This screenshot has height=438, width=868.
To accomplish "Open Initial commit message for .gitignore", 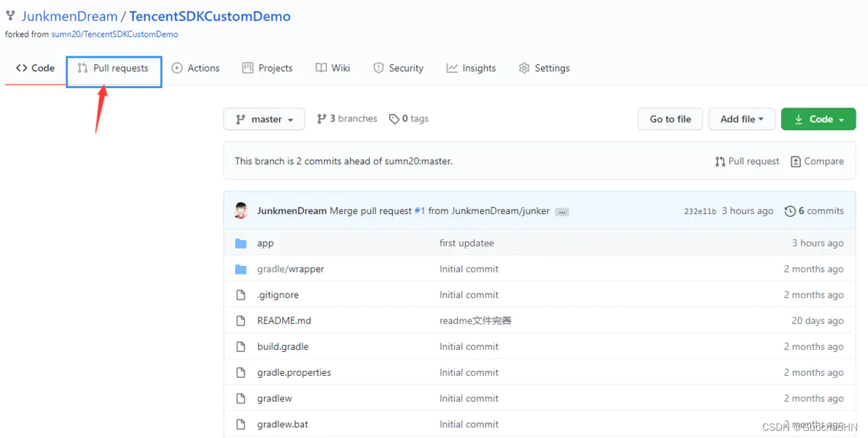I will (469, 295).
